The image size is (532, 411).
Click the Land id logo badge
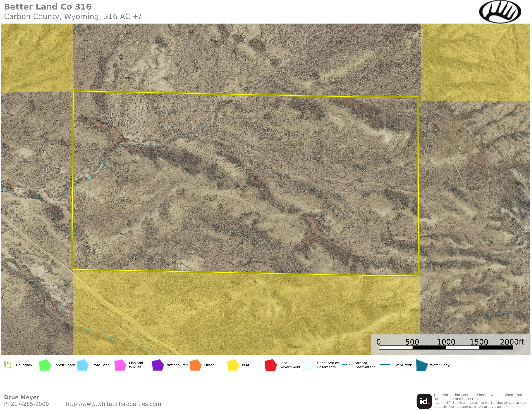(424, 401)
